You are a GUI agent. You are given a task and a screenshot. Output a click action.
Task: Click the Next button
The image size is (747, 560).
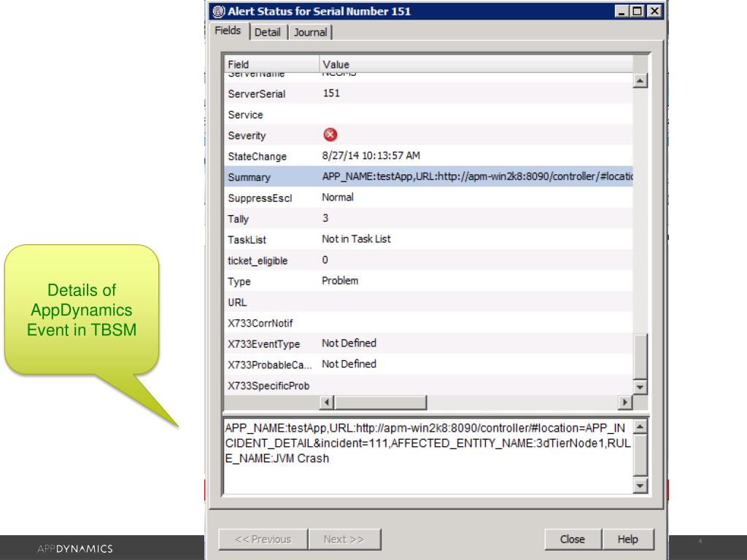344,539
